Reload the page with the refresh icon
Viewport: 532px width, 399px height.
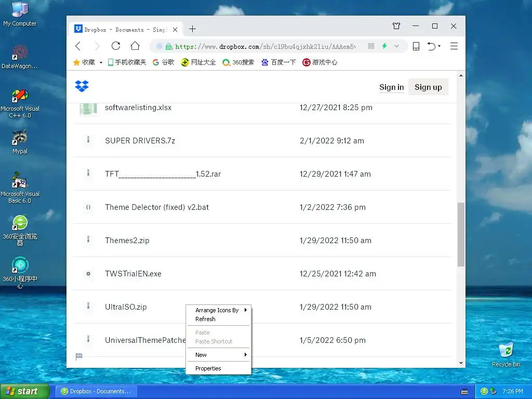point(116,46)
